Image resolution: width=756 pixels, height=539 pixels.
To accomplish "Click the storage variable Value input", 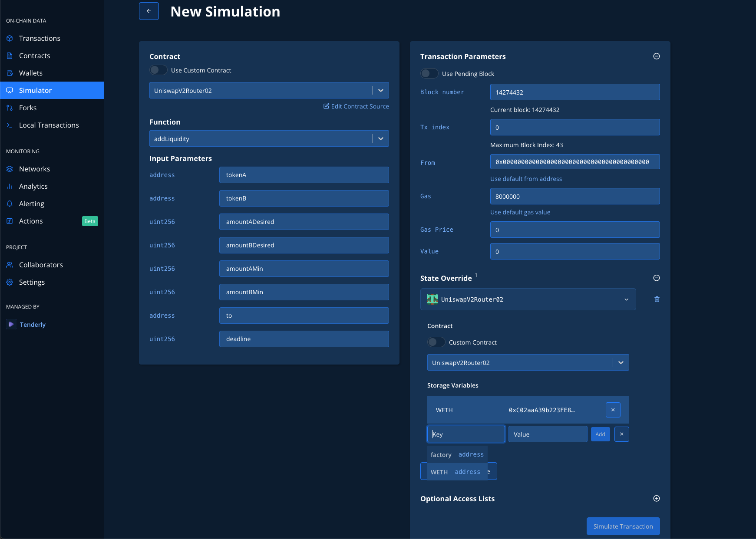I will [548, 434].
